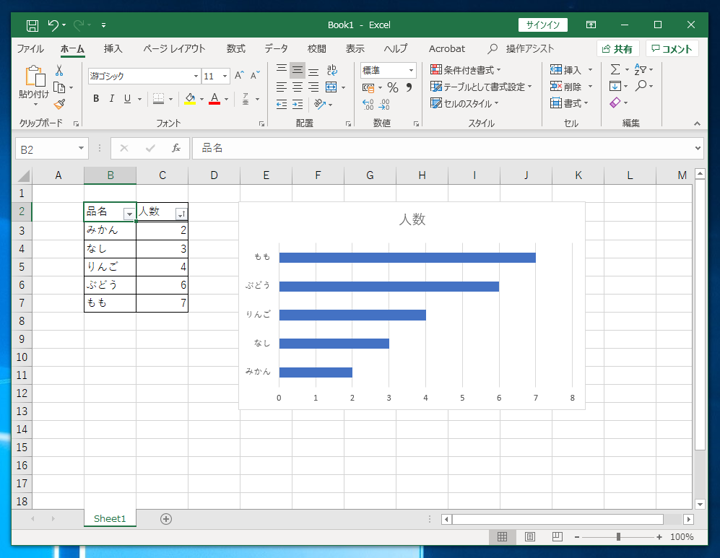Click the Cut scissors icon
720x558 pixels.
[59, 70]
